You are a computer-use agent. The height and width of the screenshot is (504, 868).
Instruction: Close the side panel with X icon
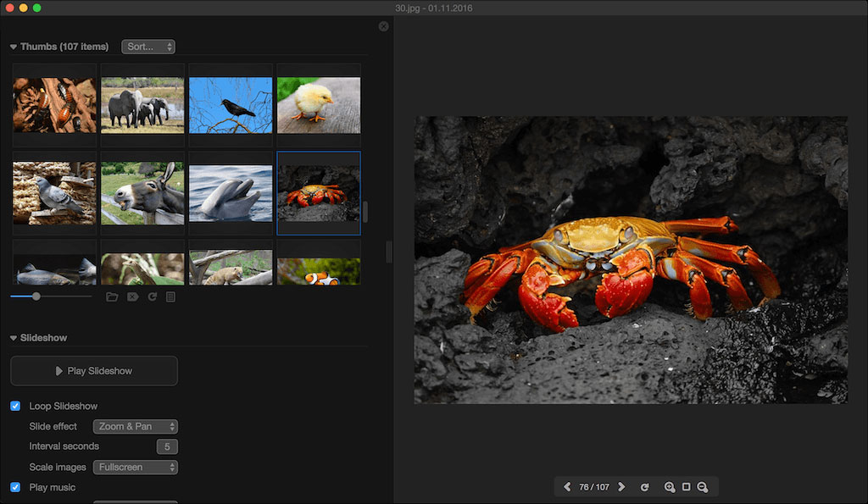pyautogui.click(x=384, y=26)
